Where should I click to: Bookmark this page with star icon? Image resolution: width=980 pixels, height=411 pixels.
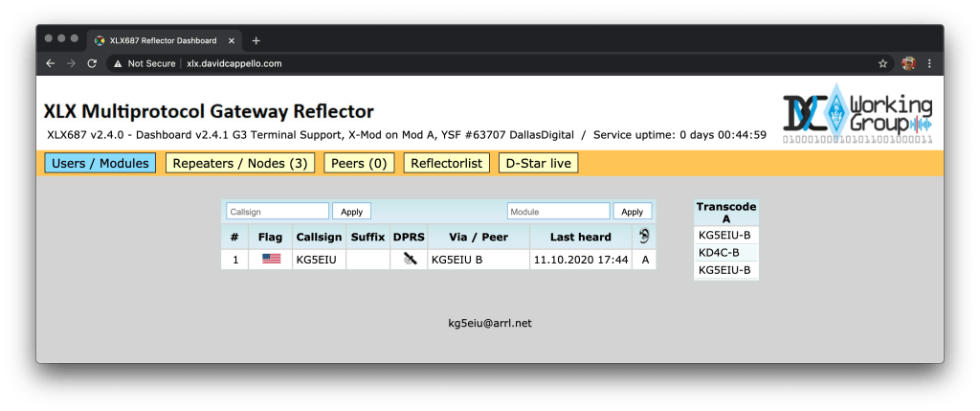(x=882, y=63)
